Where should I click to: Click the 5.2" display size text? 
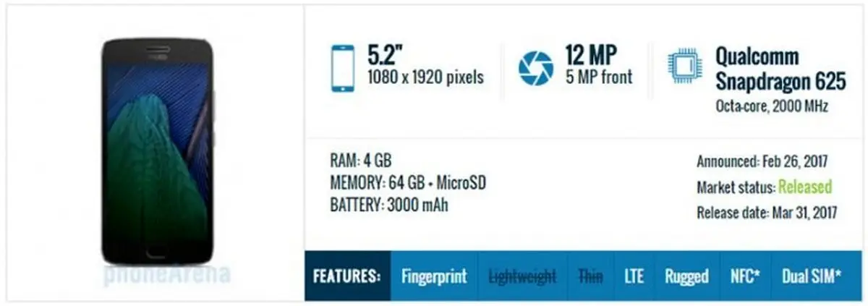point(385,56)
